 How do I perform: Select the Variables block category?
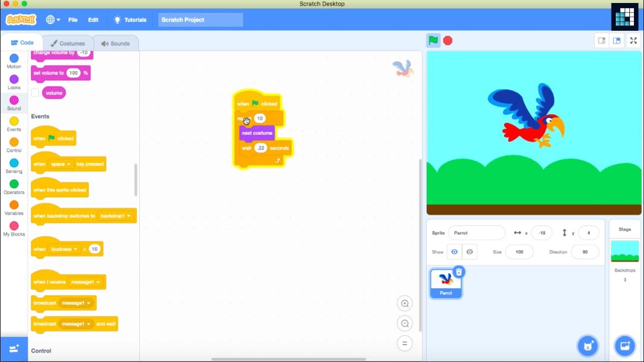click(14, 208)
